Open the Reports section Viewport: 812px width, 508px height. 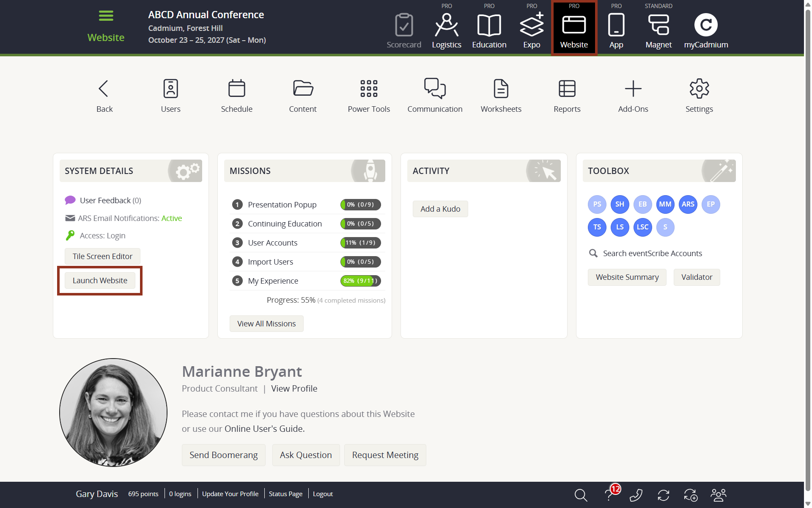coord(567,94)
